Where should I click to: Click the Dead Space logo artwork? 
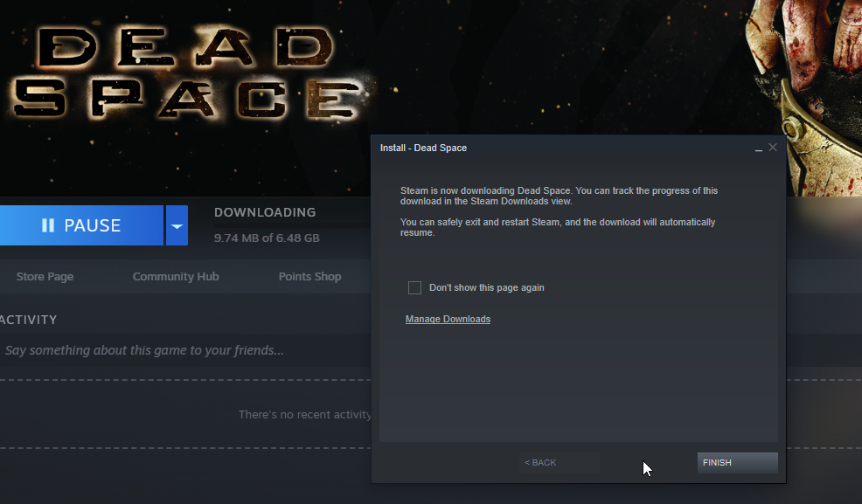coord(187,73)
